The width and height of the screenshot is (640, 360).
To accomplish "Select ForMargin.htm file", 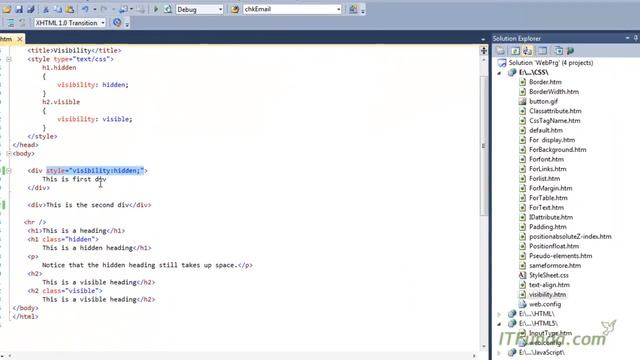I will click(550, 188).
